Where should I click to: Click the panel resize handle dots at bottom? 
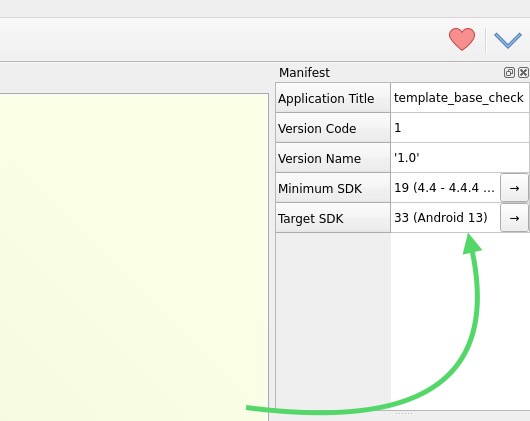[404, 413]
